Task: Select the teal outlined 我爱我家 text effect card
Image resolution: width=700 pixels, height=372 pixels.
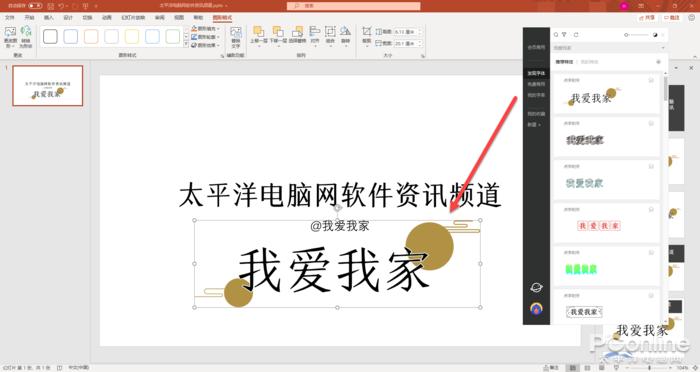Action: point(606,180)
